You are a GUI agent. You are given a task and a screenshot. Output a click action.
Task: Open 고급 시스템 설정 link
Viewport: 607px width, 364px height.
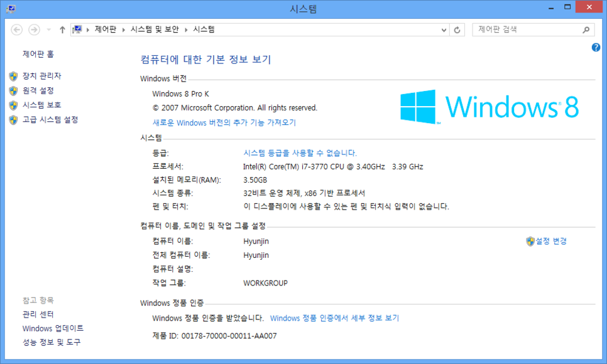pyautogui.click(x=50, y=119)
